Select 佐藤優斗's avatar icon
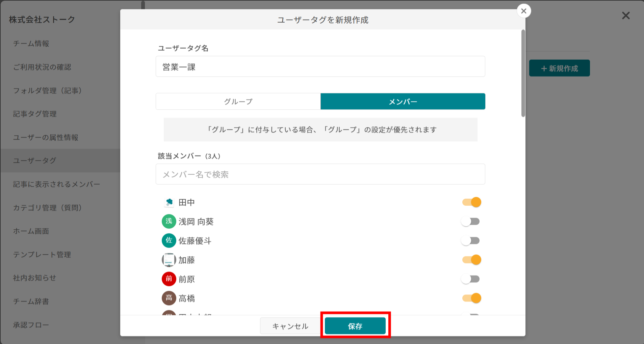The height and width of the screenshot is (344, 644). [169, 240]
